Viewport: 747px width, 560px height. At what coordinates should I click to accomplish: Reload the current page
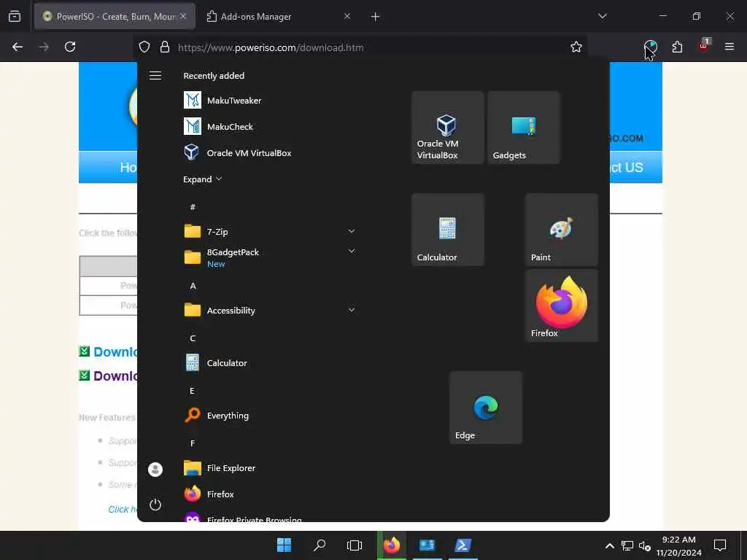click(70, 47)
